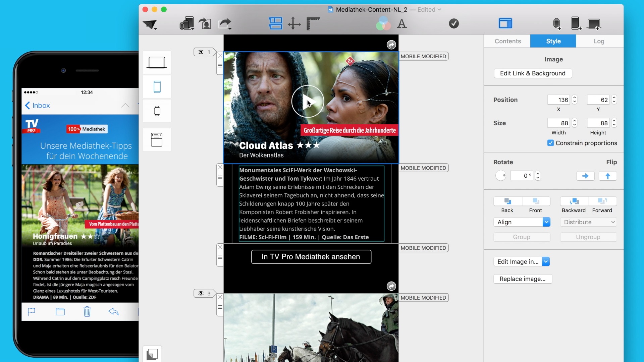Viewport: 644px width, 362px height.
Task: Toggle the ruler tool in toolbar
Action: 313,23
